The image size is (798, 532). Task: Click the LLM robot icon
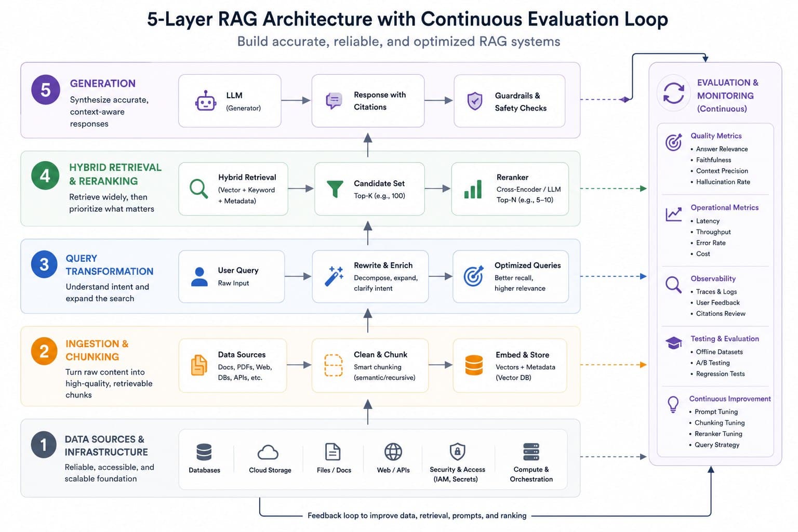(206, 101)
